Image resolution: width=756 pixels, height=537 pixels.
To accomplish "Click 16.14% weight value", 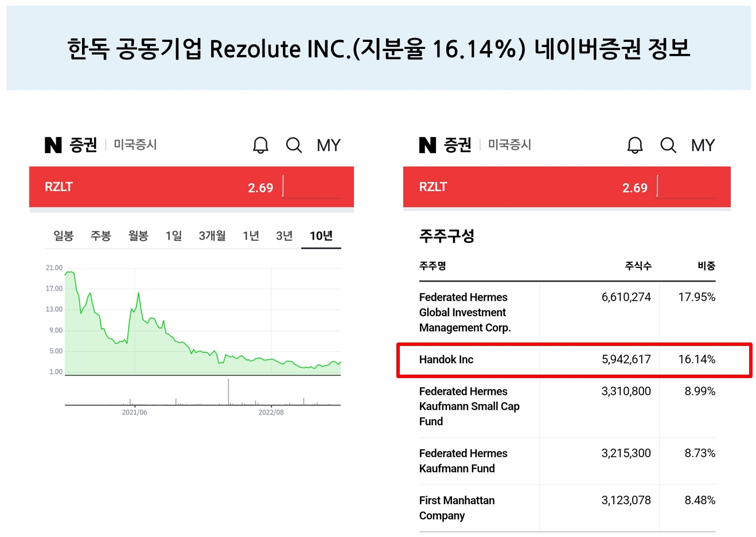I will tap(697, 360).
